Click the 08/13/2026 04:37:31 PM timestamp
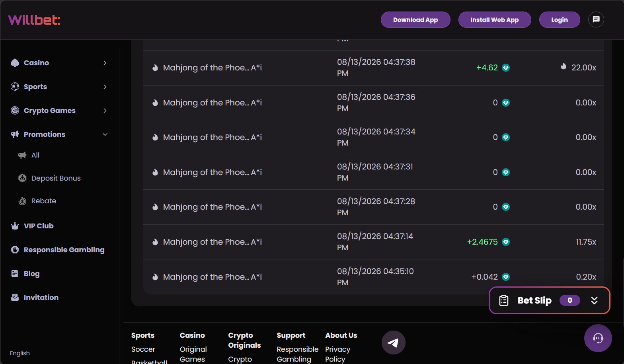Screen dimensions: 624x364 point(375,172)
